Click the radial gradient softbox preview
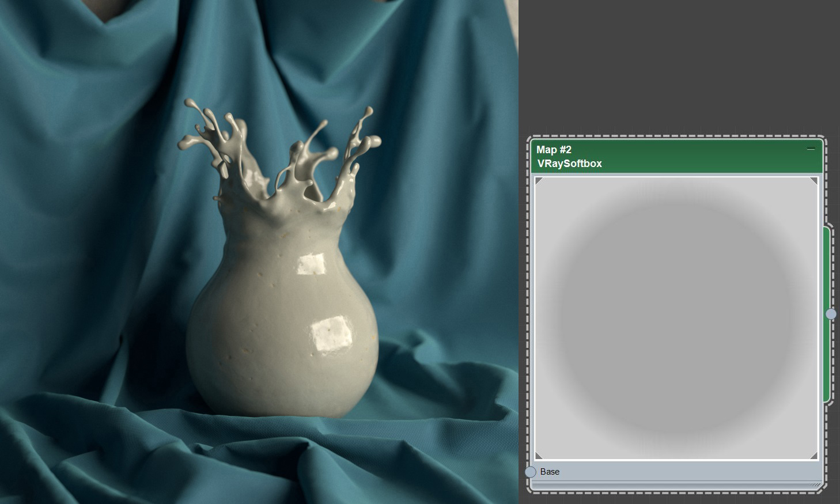This screenshot has width=840, height=504. (675, 317)
